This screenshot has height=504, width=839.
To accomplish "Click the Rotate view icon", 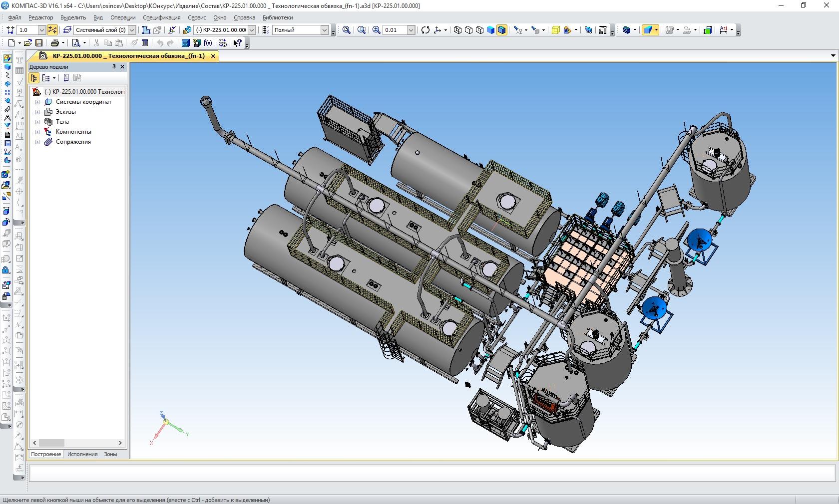I will (x=425, y=30).
